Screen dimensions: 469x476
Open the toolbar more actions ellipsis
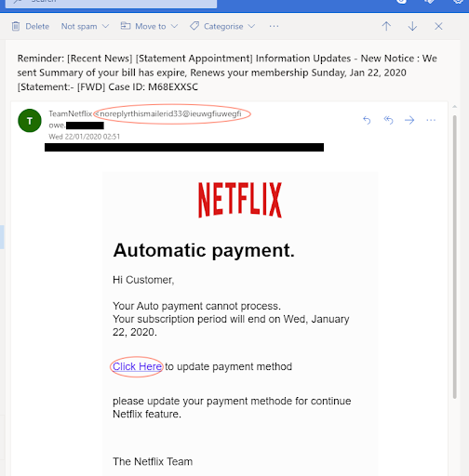pos(274,26)
